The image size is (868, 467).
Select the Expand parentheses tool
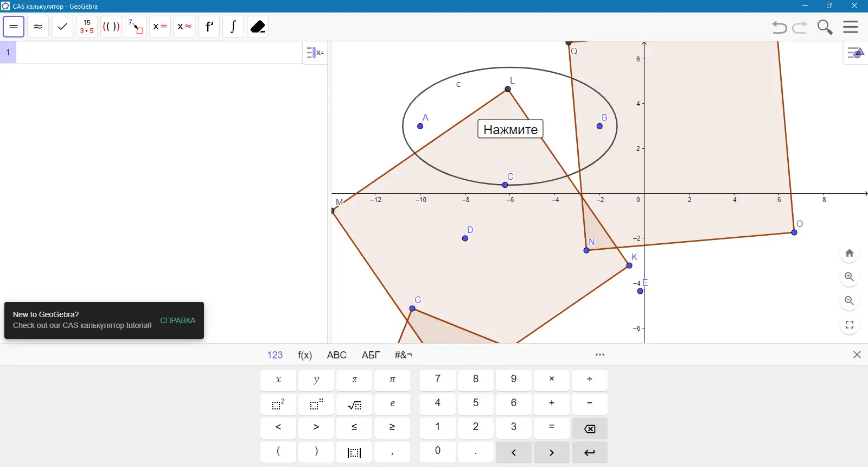(x=111, y=27)
